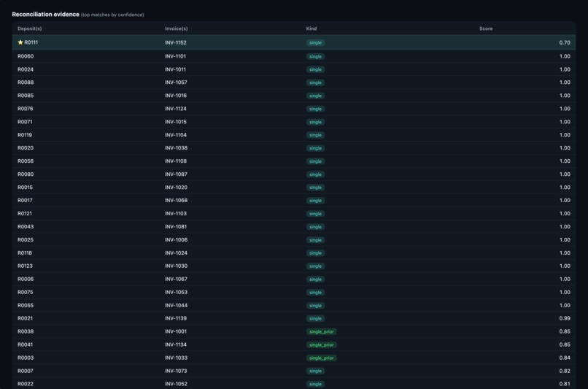Image resolution: width=588 pixels, height=389 pixels.
Task: Select deposit R0075
Action: (25, 292)
